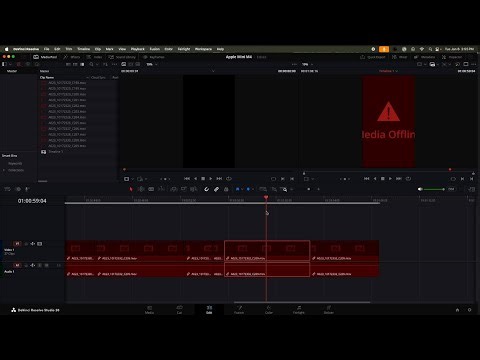This screenshot has width=480, height=360.
Task: Toggle the Media Pool panel
Action: point(45,57)
